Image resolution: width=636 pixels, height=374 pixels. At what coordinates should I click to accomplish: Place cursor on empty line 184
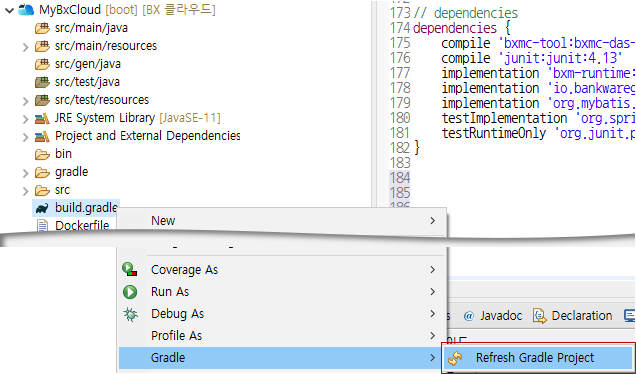(523, 178)
